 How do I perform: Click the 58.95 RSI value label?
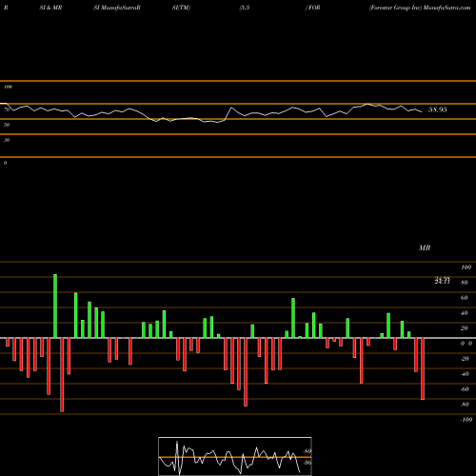(437, 109)
